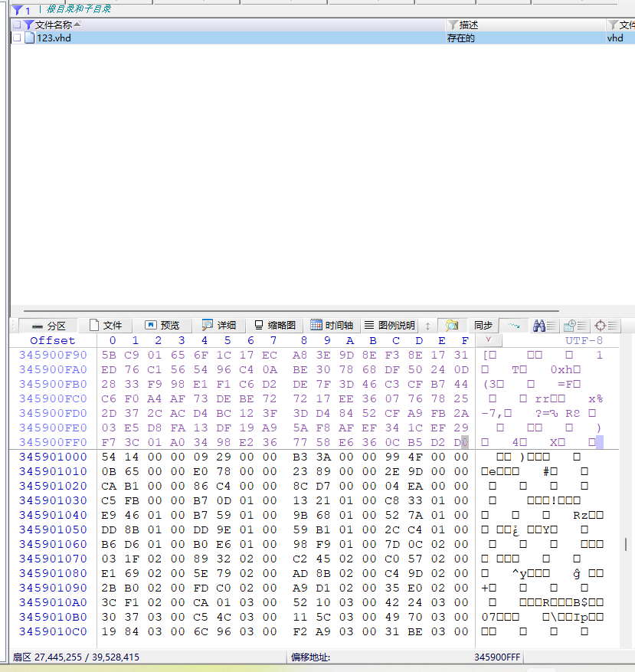
Task: Click hex byte 5B at row 345900F90
Action: coord(109,355)
